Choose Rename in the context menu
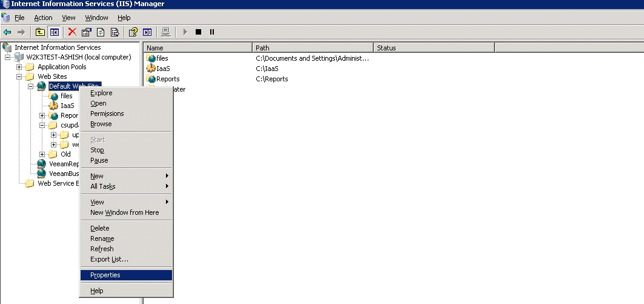644x304 pixels. coord(126,238)
